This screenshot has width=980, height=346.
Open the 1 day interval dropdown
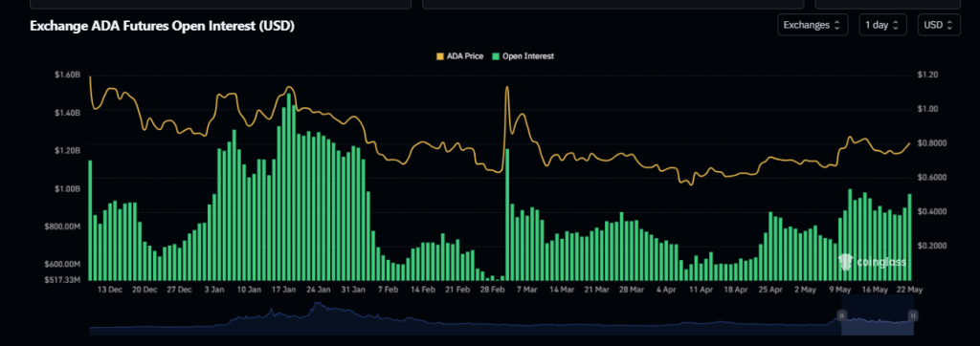882,25
